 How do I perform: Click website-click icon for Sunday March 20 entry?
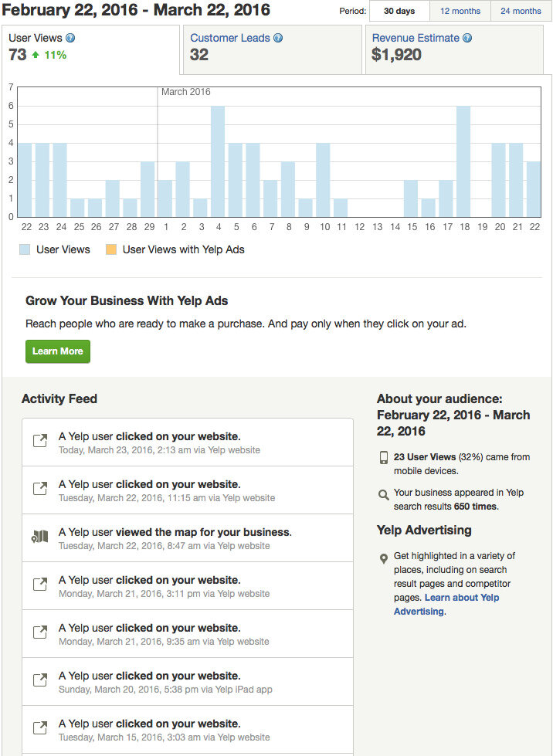coord(40,680)
